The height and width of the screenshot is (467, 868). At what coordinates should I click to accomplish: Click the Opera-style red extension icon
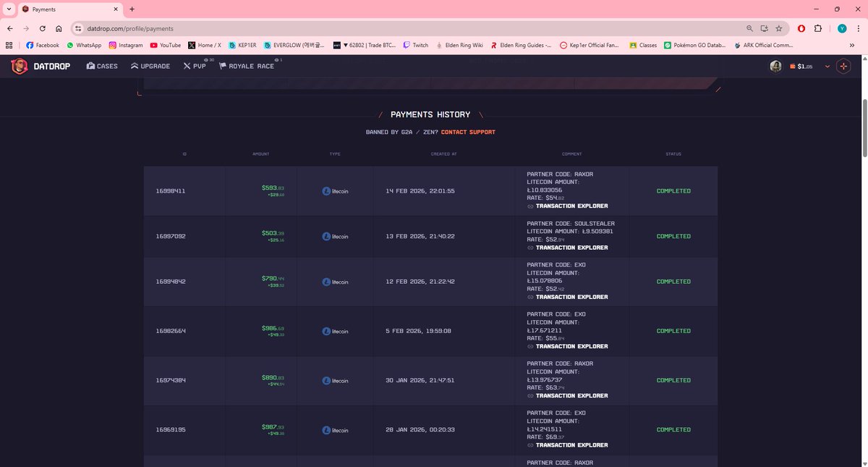(801, 28)
